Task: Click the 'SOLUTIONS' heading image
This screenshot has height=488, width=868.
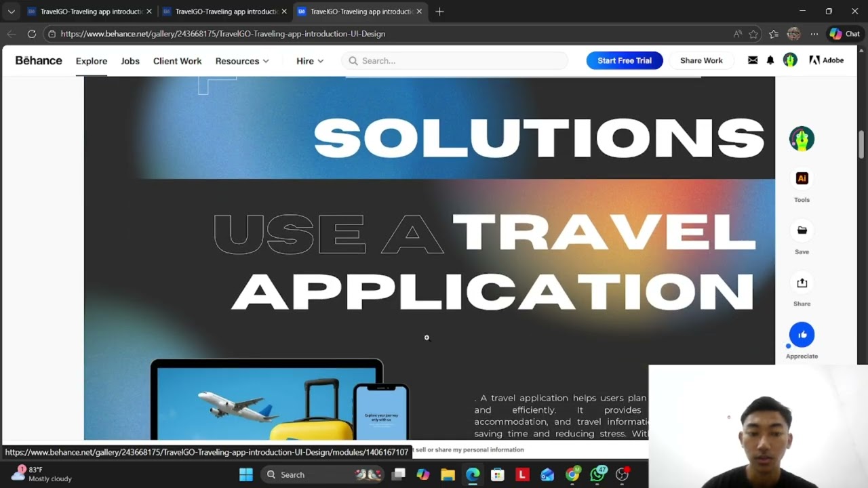Action: (x=539, y=138)
